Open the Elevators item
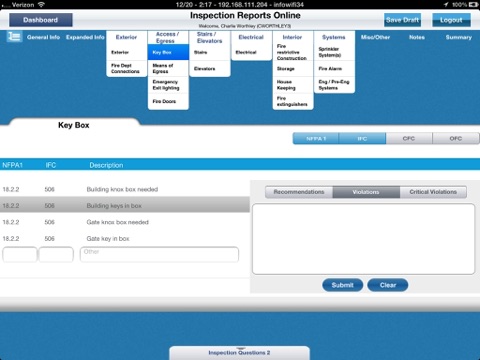The image size is (480, 360). coord(209,68)
